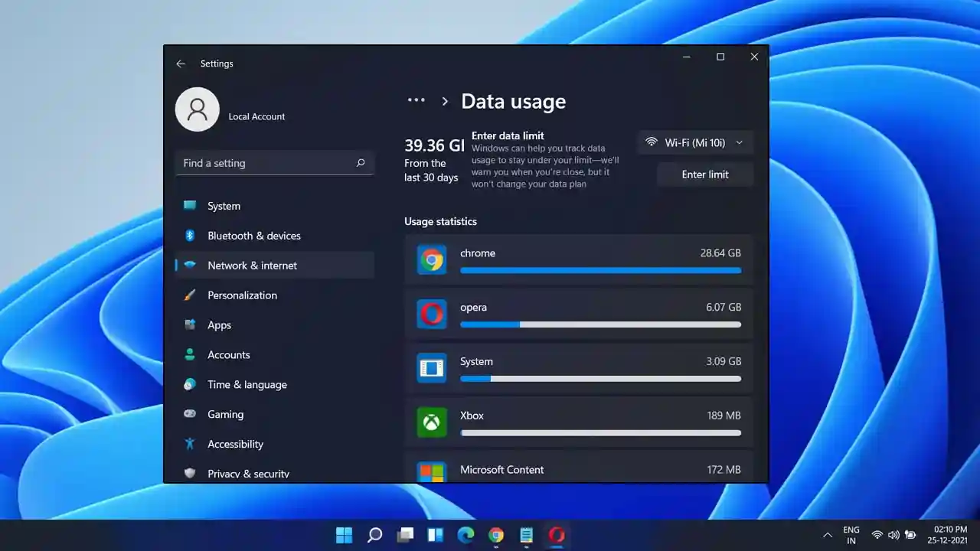
Task: Click the chrome data usage bar
Action: pos(600,270)
